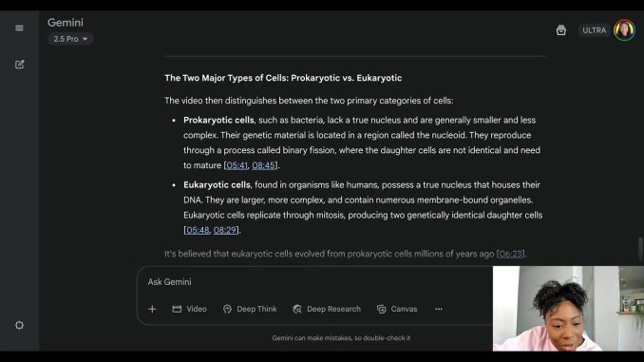Open settings gear in sidebar
This screenshot has height=362, width=644.
tap(19, 326)
